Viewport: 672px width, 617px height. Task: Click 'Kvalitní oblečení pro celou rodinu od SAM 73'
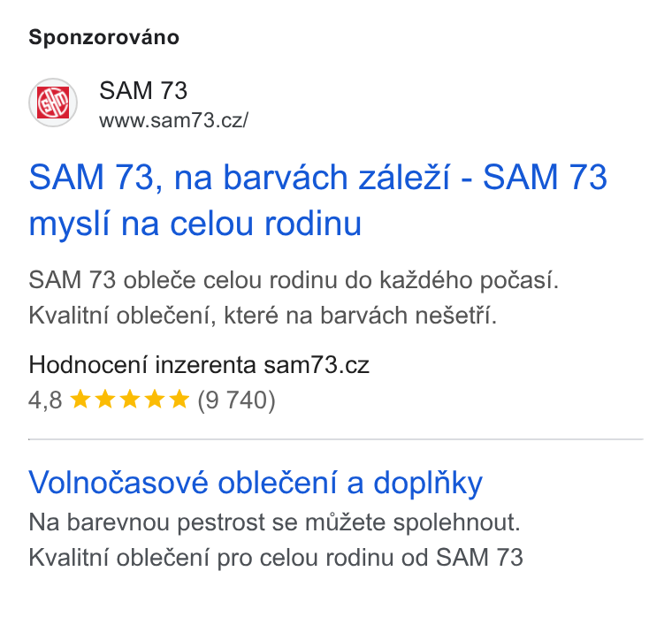[x=276, y=558]
